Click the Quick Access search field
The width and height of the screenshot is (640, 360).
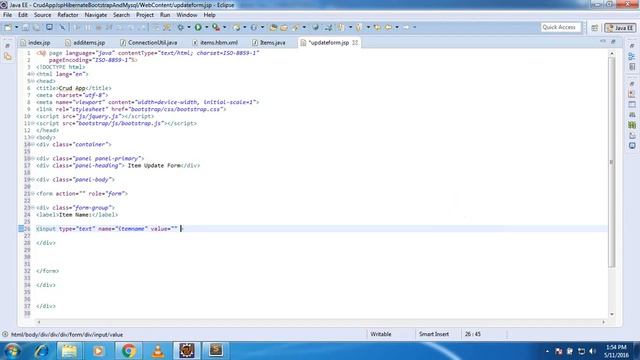point(560,27)
